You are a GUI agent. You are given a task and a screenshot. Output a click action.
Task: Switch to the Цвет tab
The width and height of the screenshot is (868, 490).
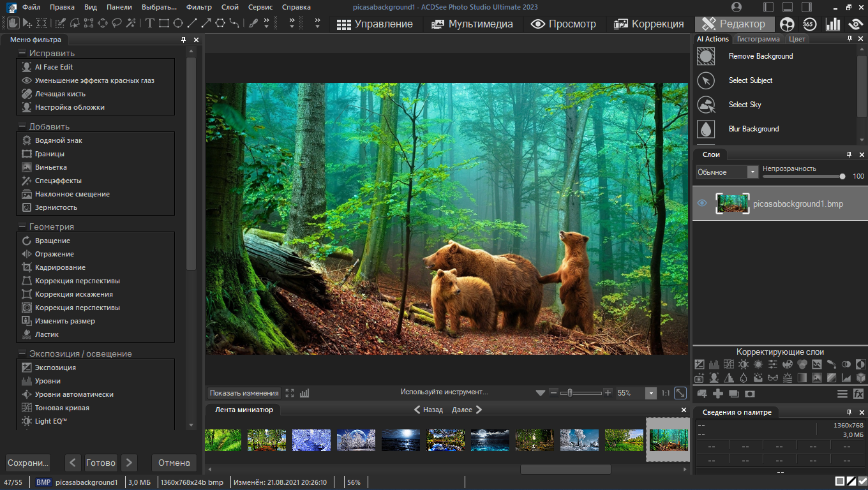click(797, 39)
